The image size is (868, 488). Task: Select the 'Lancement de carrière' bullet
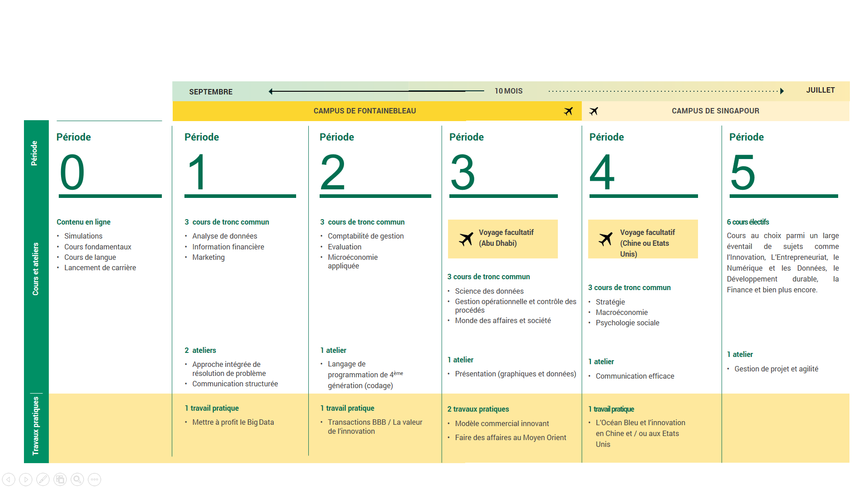tap(100, 267)
